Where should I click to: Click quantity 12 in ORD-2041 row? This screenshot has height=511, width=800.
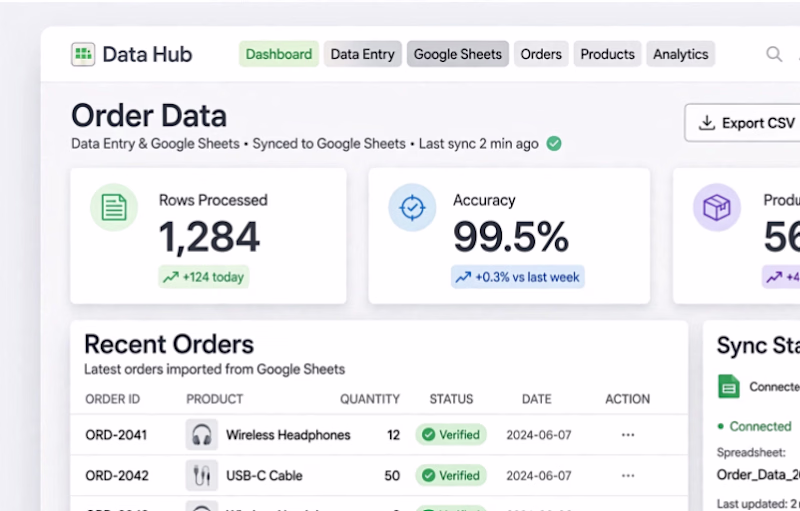click(393, 435)
